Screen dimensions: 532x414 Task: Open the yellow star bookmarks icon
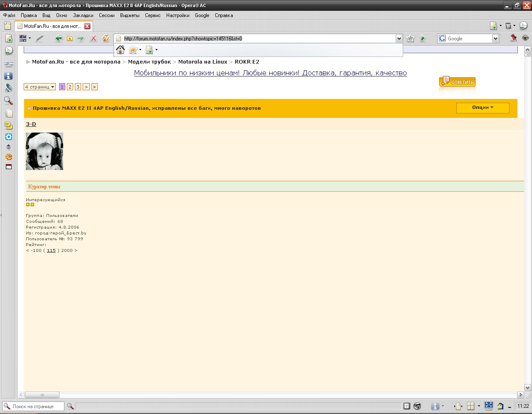[133, 50]
